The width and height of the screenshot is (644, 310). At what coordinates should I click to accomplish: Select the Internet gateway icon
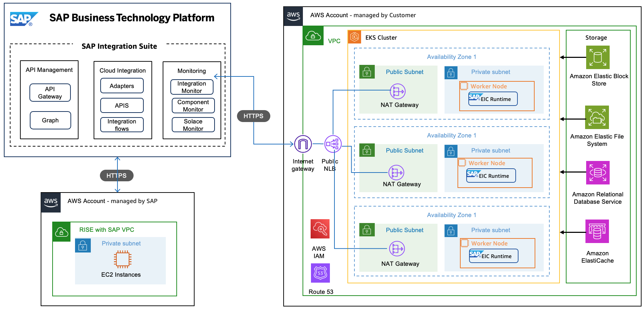coord(303,144)
